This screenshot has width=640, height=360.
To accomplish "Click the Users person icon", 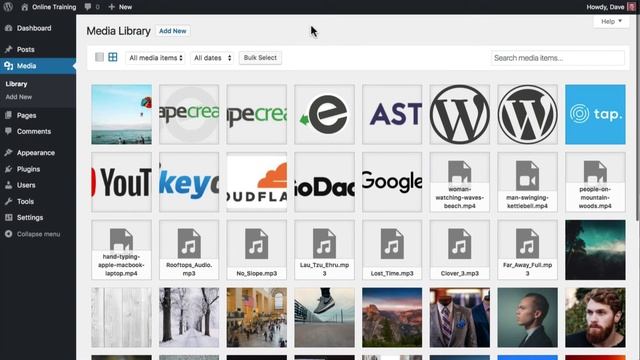I will (9, 185).
